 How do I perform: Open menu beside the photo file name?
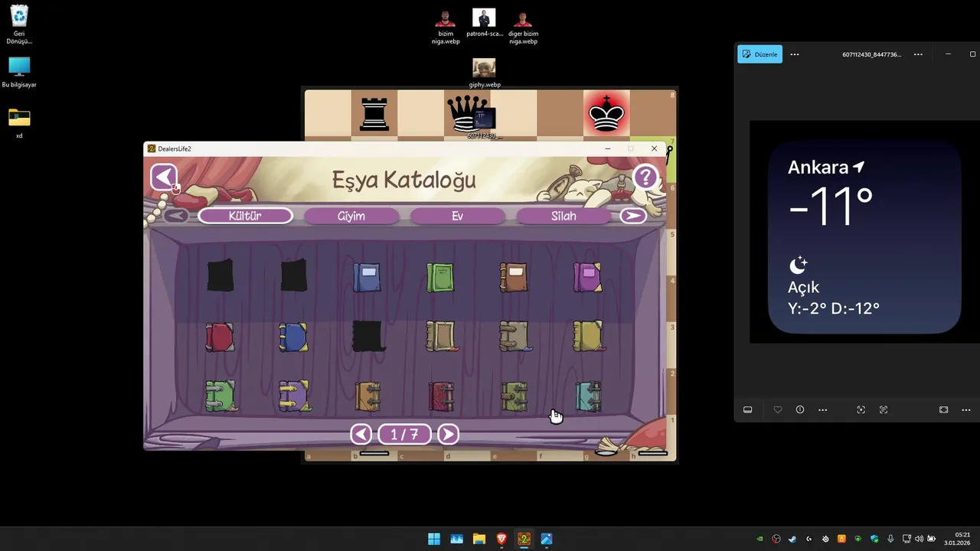coord(918,54)
